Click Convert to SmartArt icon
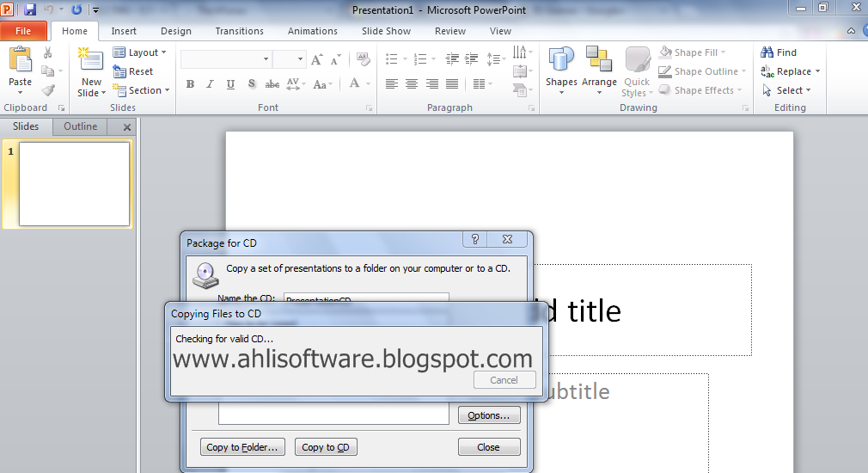This screenshot has height=473, width=868. pyautogui.click(x=522, y=89)
